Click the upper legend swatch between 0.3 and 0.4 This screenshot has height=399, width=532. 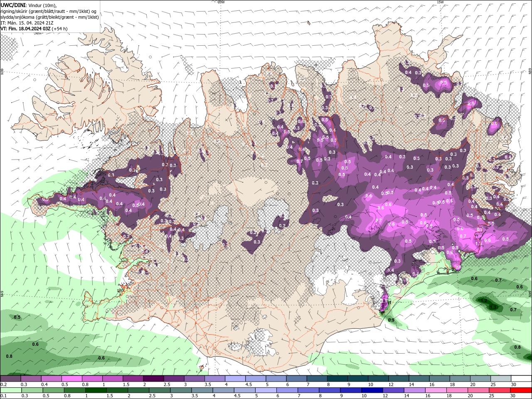31,379
